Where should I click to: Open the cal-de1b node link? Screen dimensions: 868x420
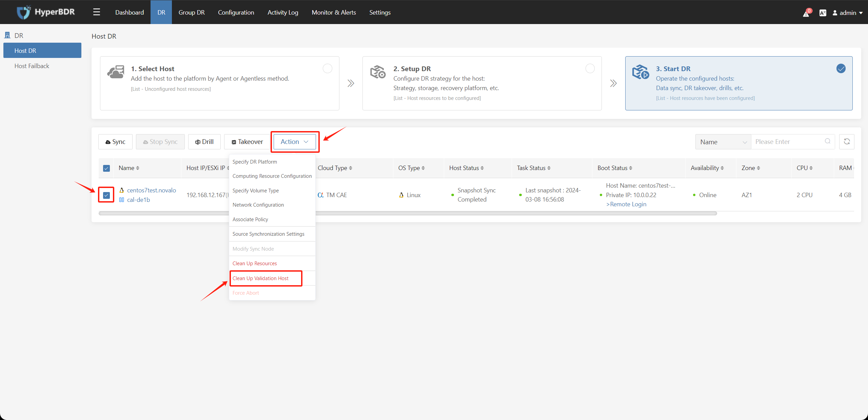(138, 200)
